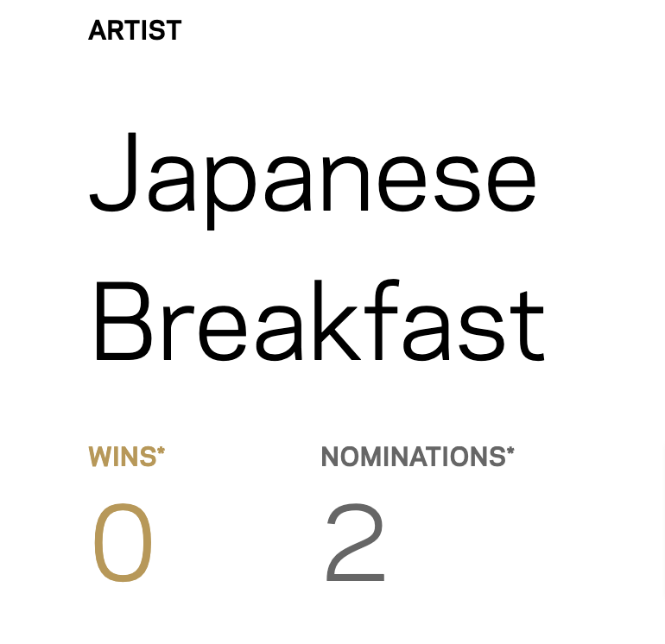Click the letter W in WINS
This screenshot has width=665, height=644.
click(x=98, y=457)
